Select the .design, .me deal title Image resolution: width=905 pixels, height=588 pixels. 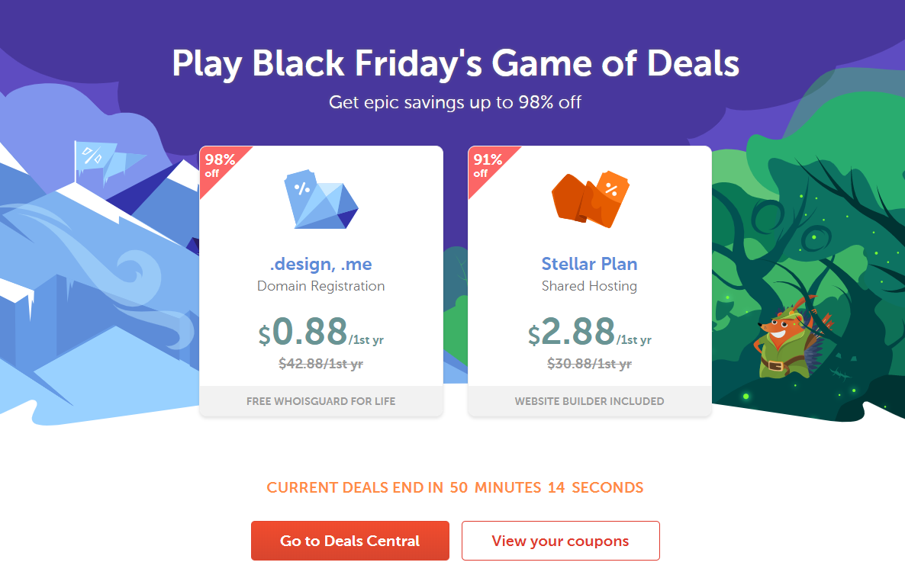(321, 265)
